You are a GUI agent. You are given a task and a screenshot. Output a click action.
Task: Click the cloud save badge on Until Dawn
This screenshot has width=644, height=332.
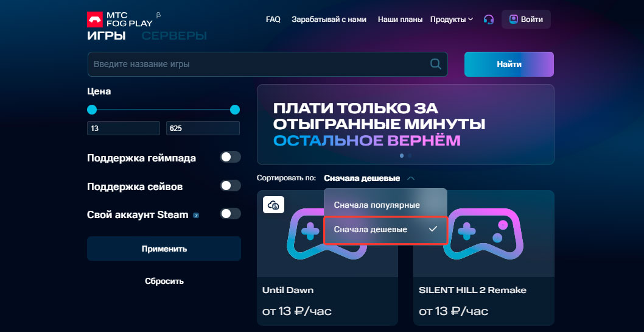pyautogui.click(x=273, y=205)
